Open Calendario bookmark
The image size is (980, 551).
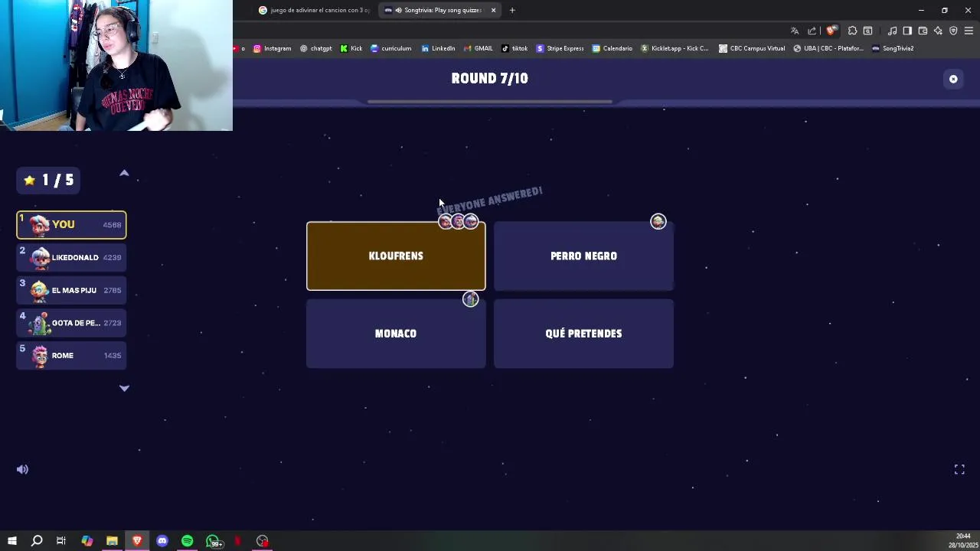tap(612, 48)
